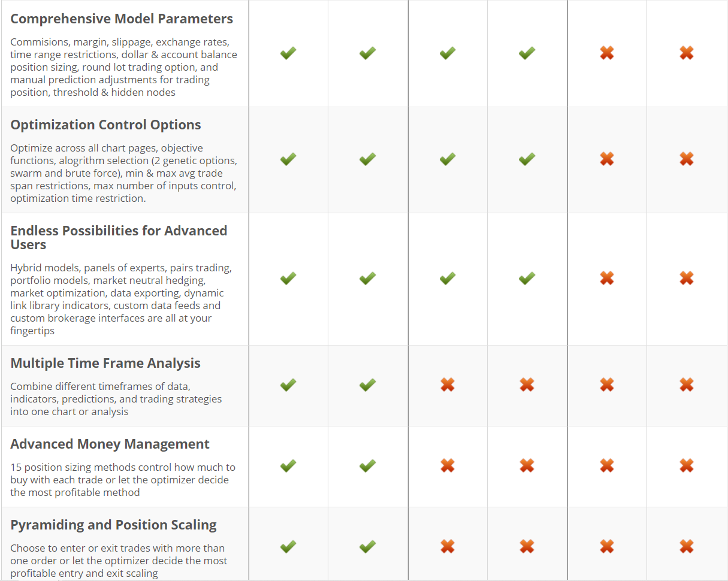Click the last-column red cross for Pyramiding and Position Scaling
Viewport: 728px width, 581px height.
[x=687, y=546]
